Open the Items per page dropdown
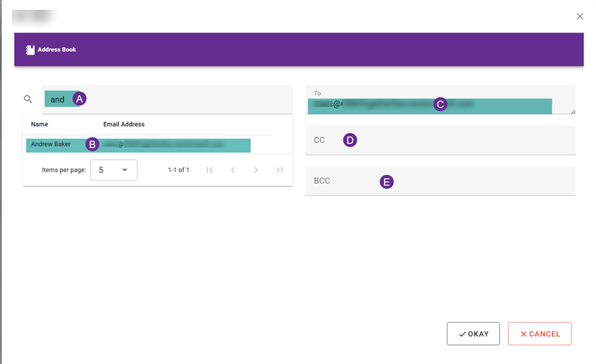Image resolution: width=596 pixels, height=364 pixels. coord(114,170)
